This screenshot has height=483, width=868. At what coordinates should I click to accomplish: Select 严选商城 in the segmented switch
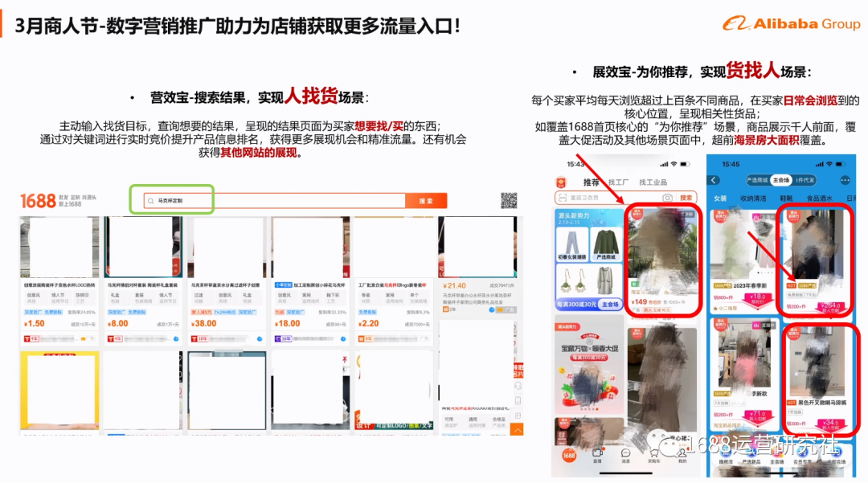757,180
